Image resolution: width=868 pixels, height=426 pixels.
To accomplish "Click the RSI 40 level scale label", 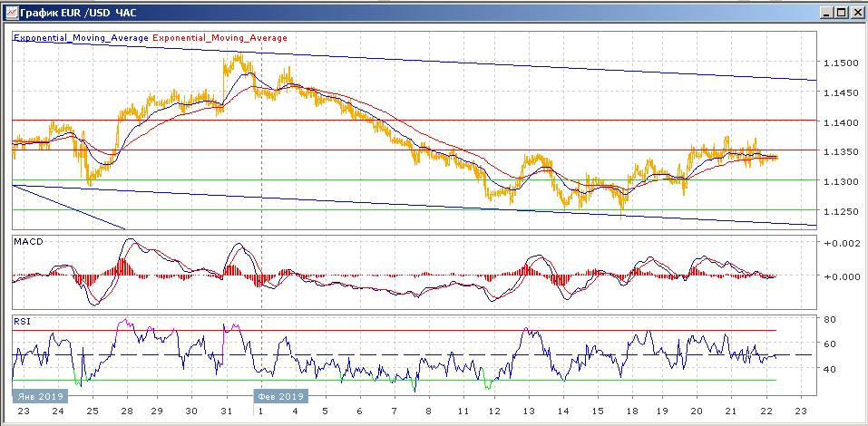I will coord(829,369).
